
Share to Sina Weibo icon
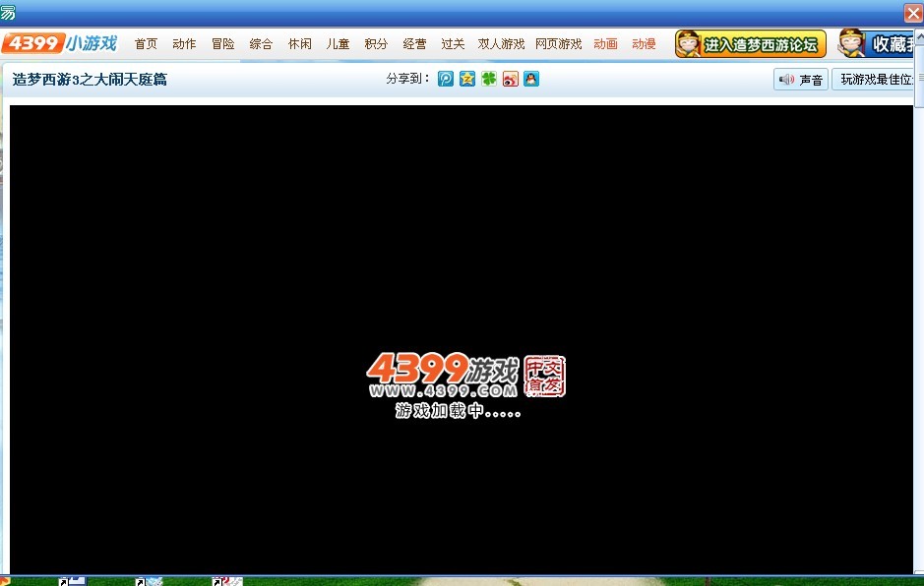click(511, 79)
